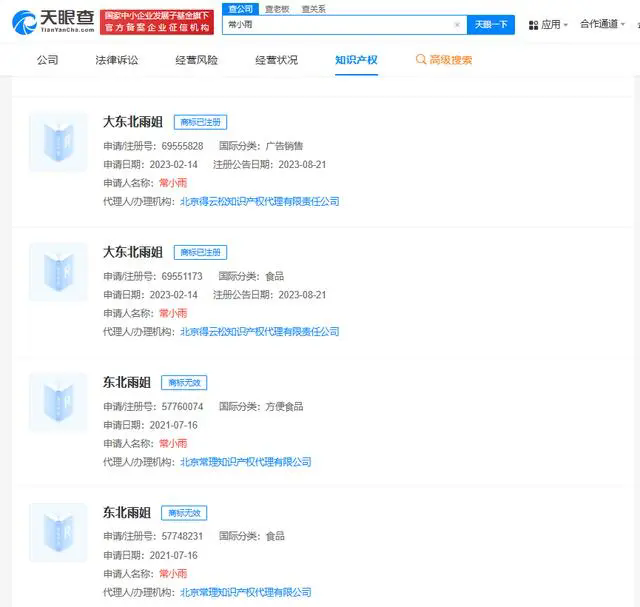Viewport: 640px width, 607px height.
Task: Open 北京得云松知识产权代理 link in 69555828 entry
Action: pos(260,201)
